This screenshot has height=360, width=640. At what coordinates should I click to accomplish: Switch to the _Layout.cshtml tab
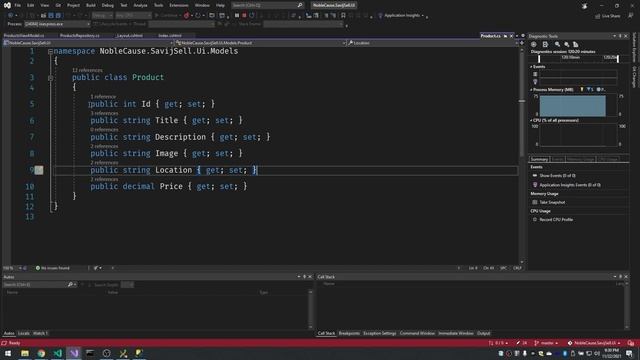pos(129,36)
